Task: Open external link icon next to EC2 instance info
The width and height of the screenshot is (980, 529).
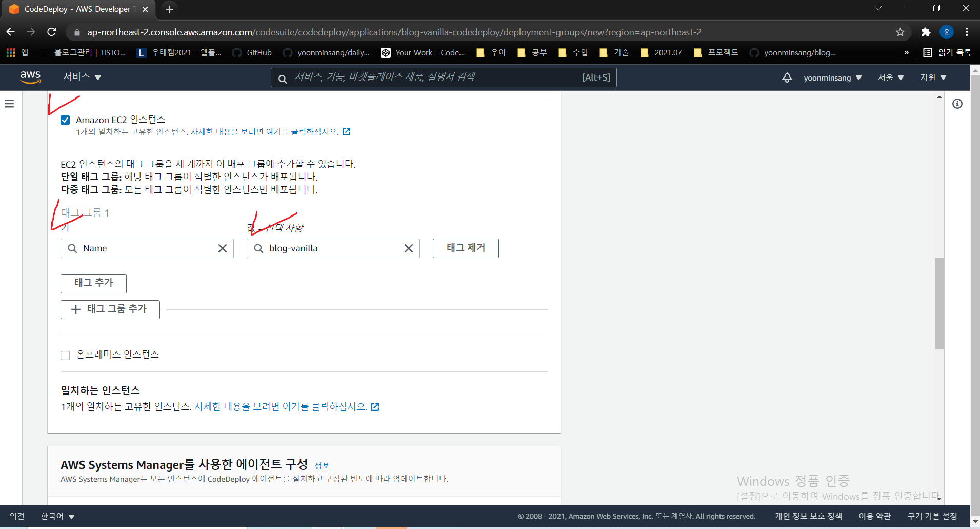Action: tap(347, 132)
